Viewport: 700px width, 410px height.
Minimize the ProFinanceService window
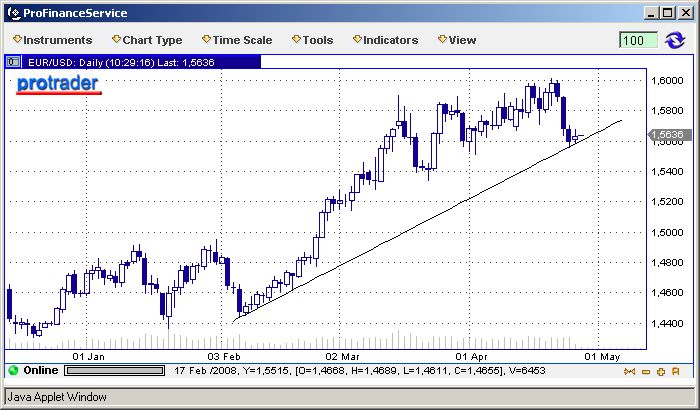point(652,13)
